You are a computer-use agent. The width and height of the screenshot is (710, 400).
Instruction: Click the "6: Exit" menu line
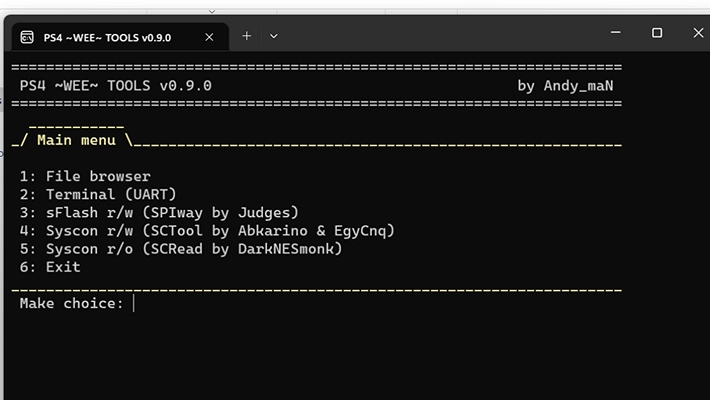pyautogui.click(x=50, y=267)
